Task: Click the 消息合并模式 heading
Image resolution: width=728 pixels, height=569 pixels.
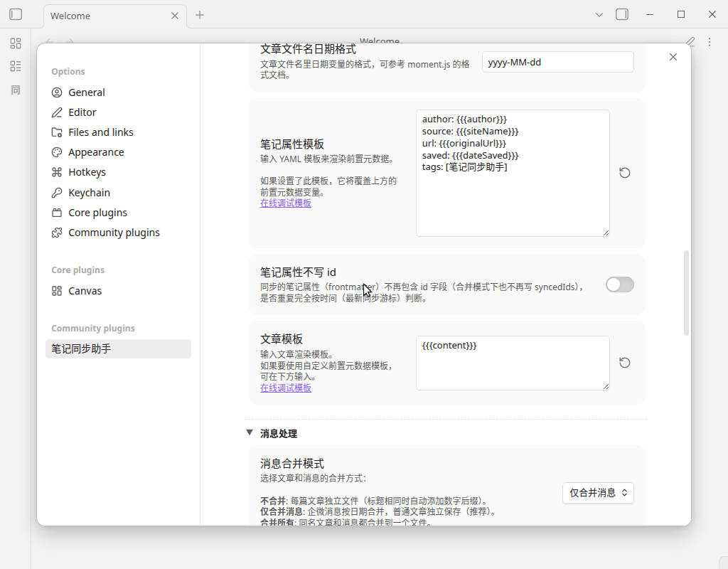Action: pos(292,464)
